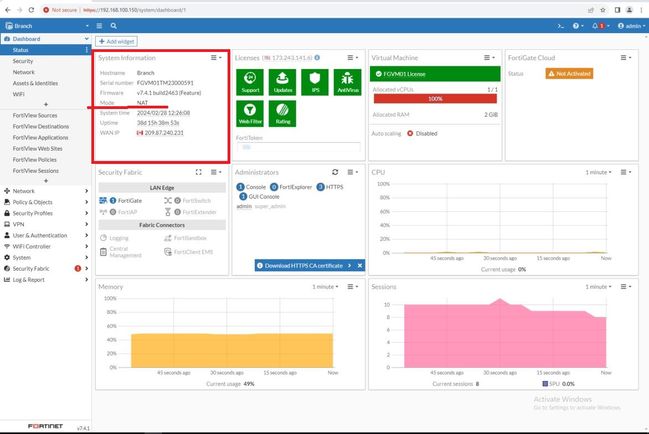Expand the System menu in sidebar
The image size is (649, 434).
46,257
